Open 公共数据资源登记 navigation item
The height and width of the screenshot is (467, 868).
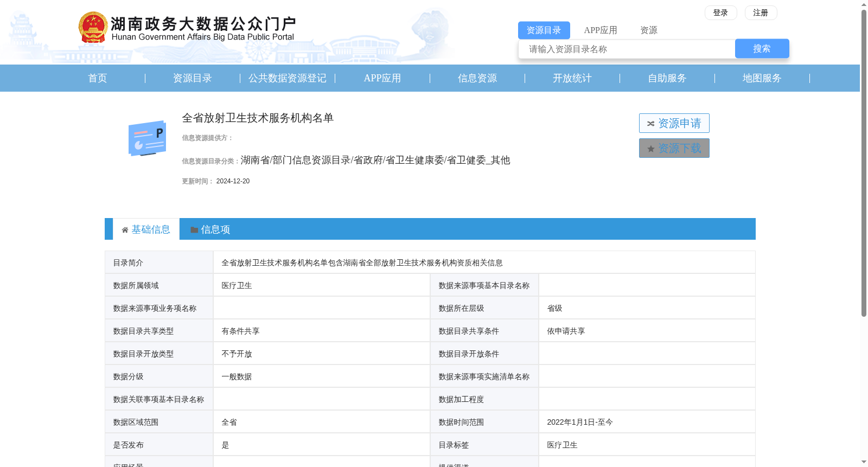[288, 78]
